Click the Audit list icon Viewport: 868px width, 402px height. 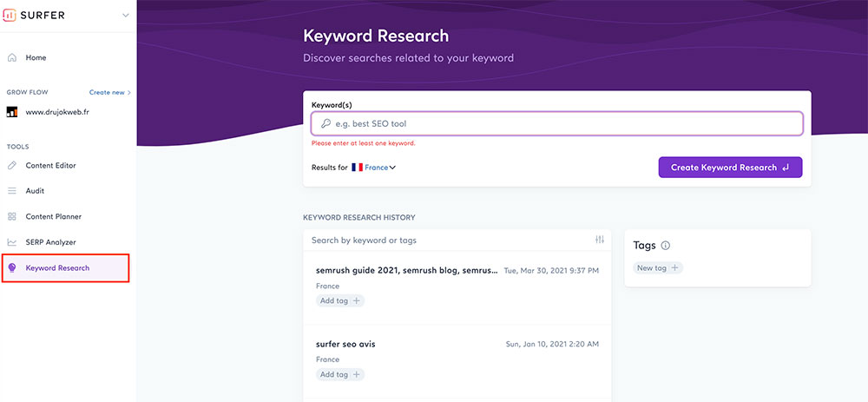pyautogui.click(x=12, y=191)
